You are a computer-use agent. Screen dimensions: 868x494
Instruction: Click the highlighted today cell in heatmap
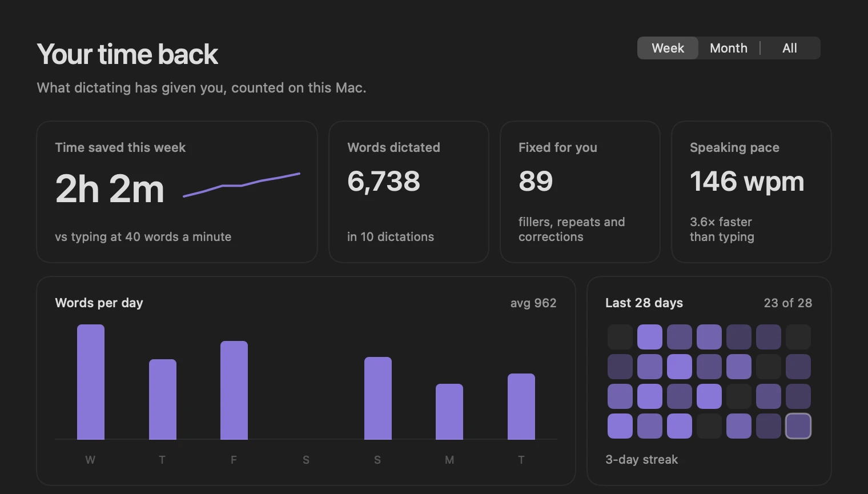tap(798, 426)
